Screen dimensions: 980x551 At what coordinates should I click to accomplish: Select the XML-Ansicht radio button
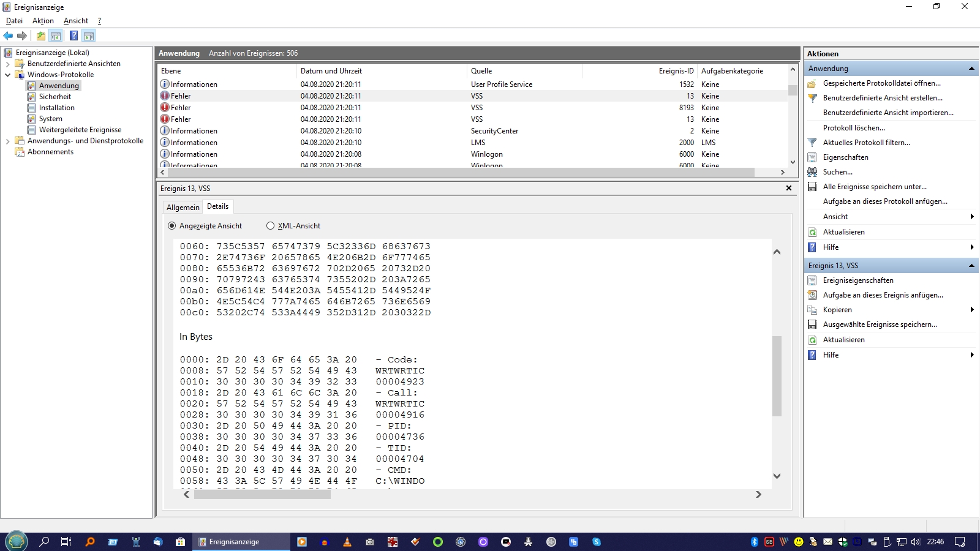click(x=270, y=226)
